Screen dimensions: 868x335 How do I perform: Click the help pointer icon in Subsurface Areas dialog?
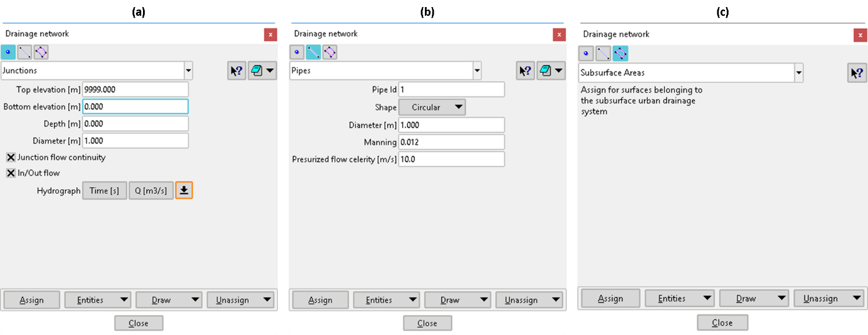(857, 73)
